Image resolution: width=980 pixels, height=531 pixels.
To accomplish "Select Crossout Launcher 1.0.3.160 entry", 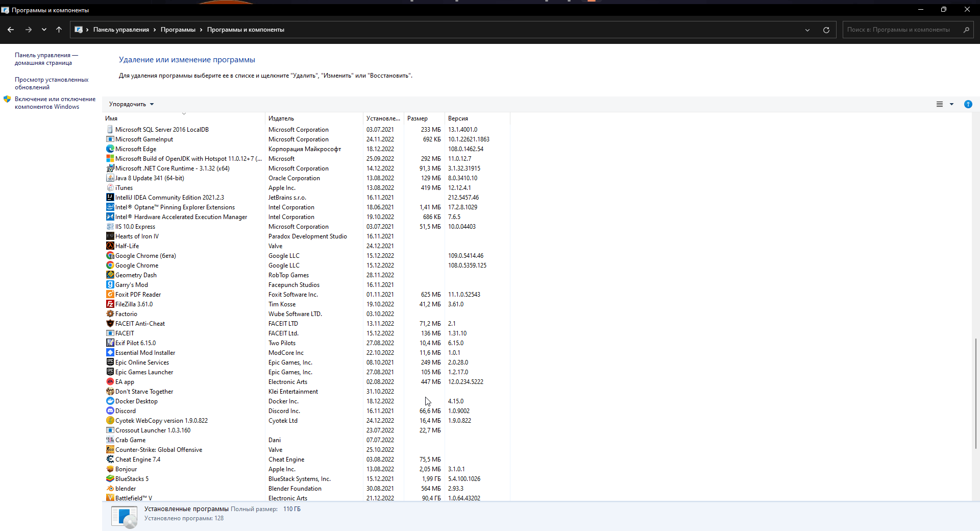I will click(x=306, y=430).
